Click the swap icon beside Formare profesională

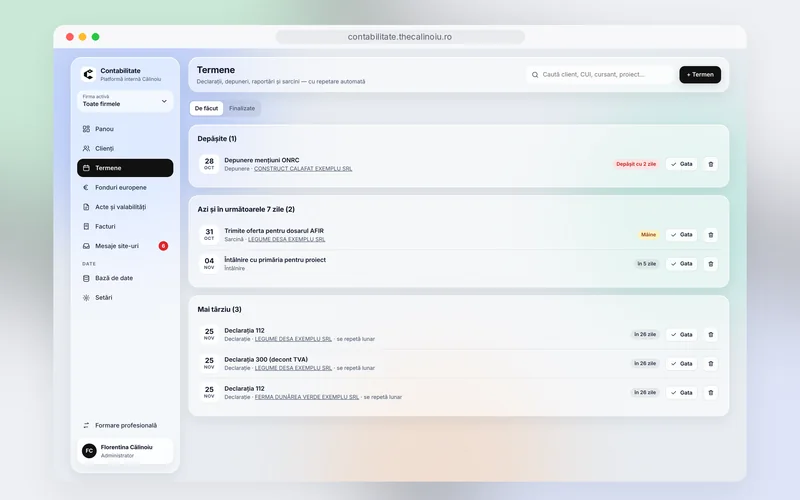point(86,425)
